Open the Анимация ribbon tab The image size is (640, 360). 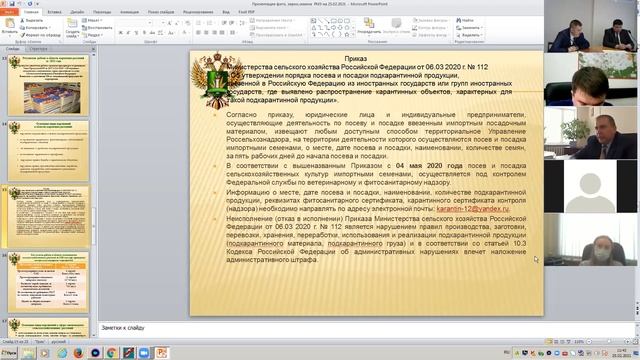129,12
